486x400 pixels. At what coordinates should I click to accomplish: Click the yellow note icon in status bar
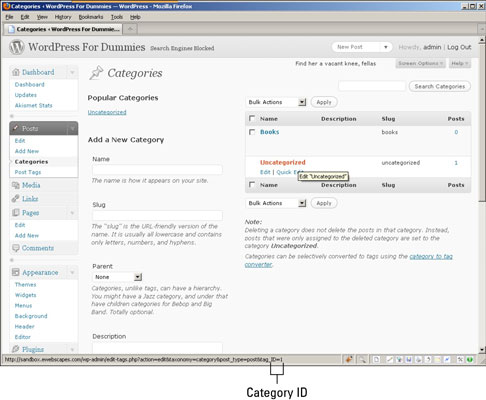437,360
